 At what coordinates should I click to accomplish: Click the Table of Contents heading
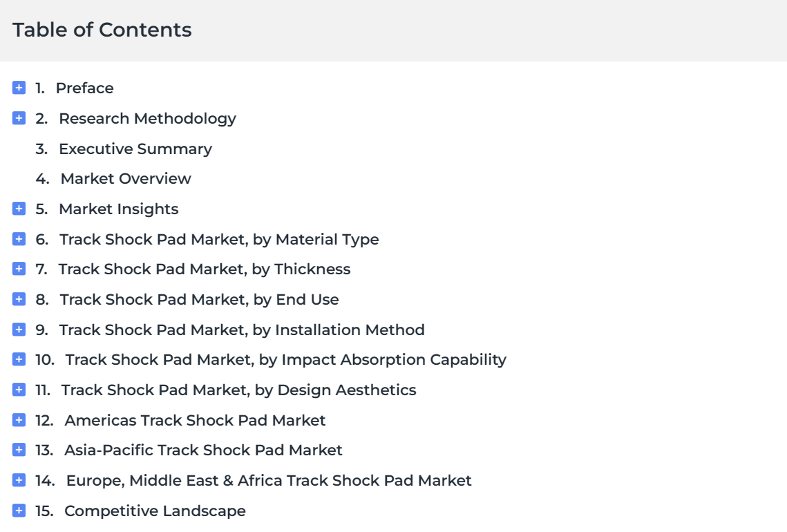102,30
